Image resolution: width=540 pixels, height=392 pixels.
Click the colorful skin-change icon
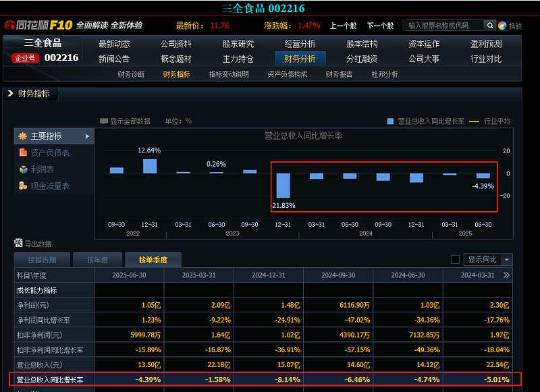coord(502,26)
